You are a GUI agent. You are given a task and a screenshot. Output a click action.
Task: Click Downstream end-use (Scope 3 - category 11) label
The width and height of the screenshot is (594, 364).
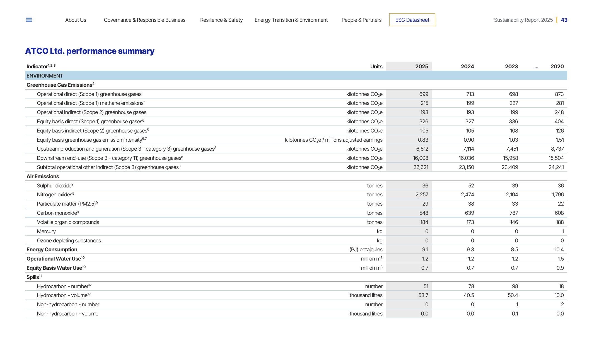(110, 158)
